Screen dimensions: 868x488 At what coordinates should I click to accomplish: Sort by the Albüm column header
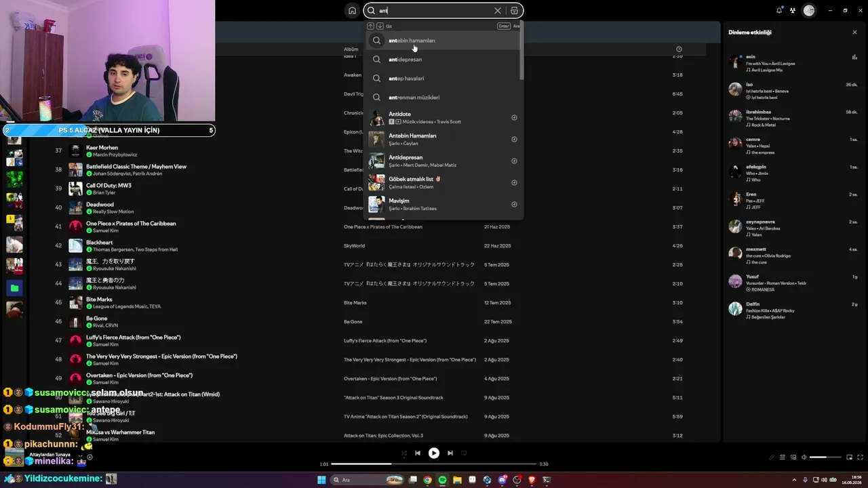[351, 49]
